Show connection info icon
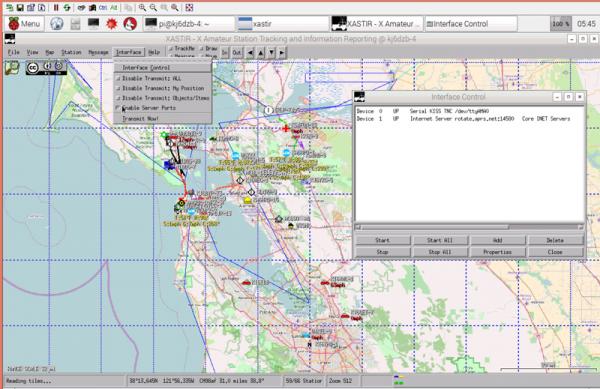The image size is (600, 389). (x=41, y=7)
